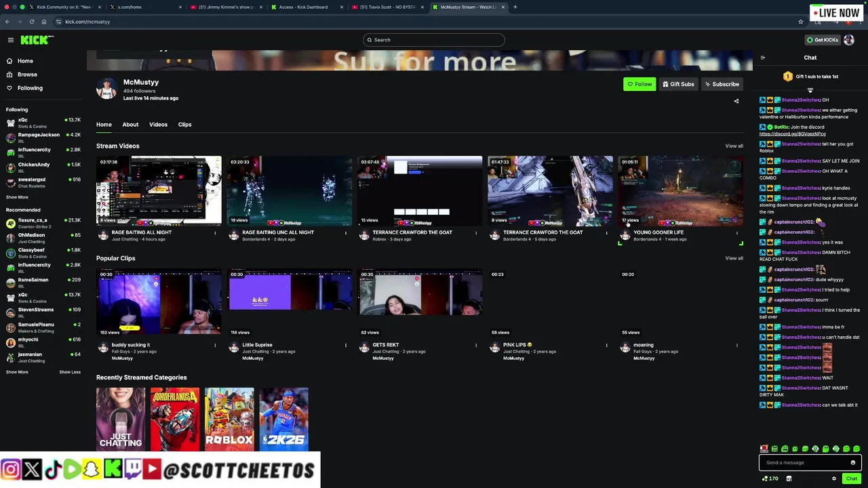Switch to the Videos tab

pos(158,125)
